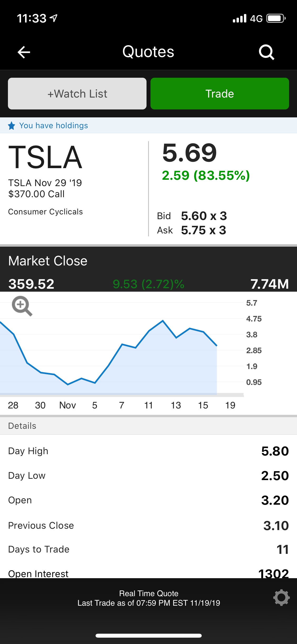
Task: Tap the iOS home indicator bar
Action: 148,636
